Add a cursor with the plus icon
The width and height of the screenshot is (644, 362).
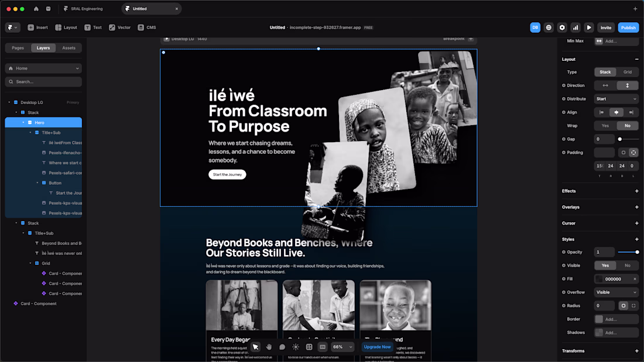(x=636, y=223)
